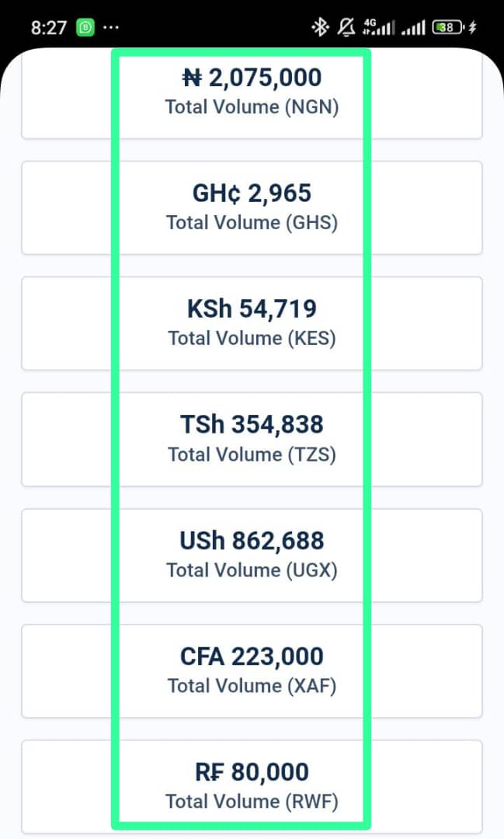Viewport: 504px width, 839px height.
Task: Select the CFA 223,000 amount
Action: pyautogui.click(x=252, y=656)
